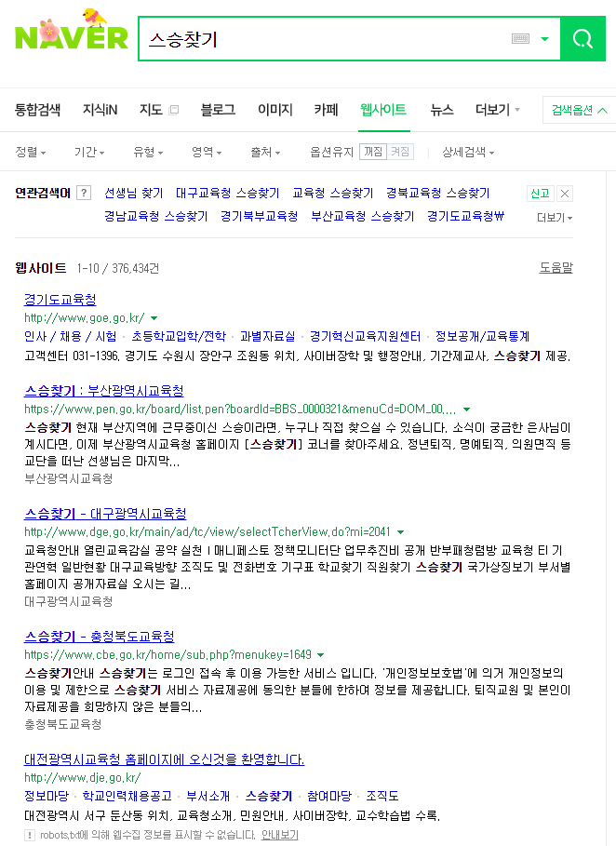
Task: Expand the arrow next to cbe.go.kr URL
Action: point(320,655)
